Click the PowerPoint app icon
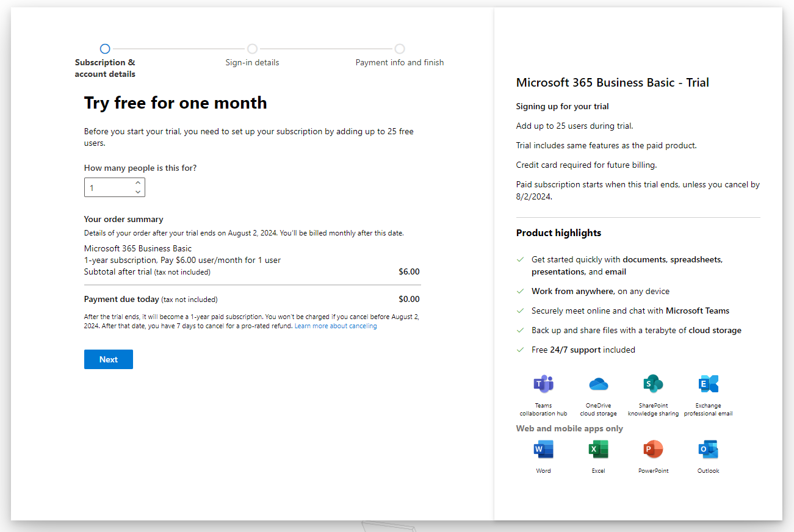The image size is (794, 532). coord(653,450)
